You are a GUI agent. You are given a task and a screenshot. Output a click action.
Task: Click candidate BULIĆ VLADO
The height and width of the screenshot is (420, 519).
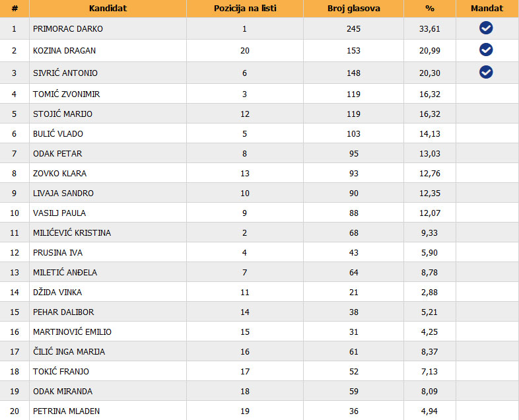pyautogui.click(x=58, y=134)
